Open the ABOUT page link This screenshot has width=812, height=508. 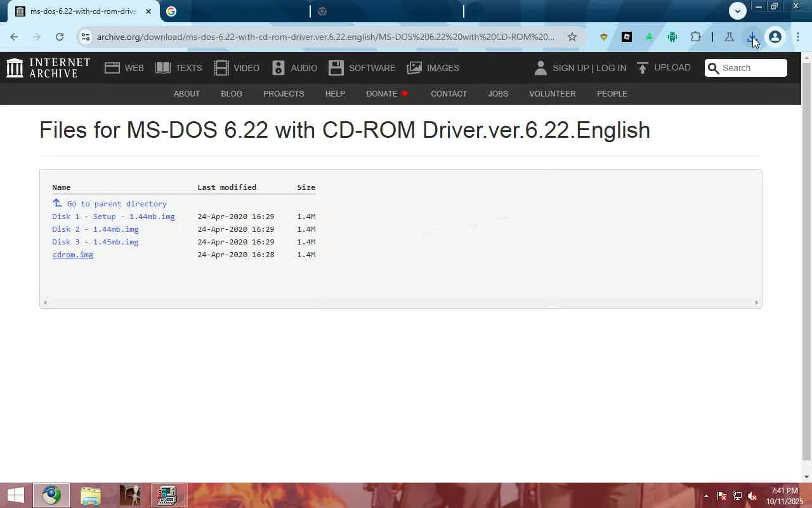pos(187,93)
